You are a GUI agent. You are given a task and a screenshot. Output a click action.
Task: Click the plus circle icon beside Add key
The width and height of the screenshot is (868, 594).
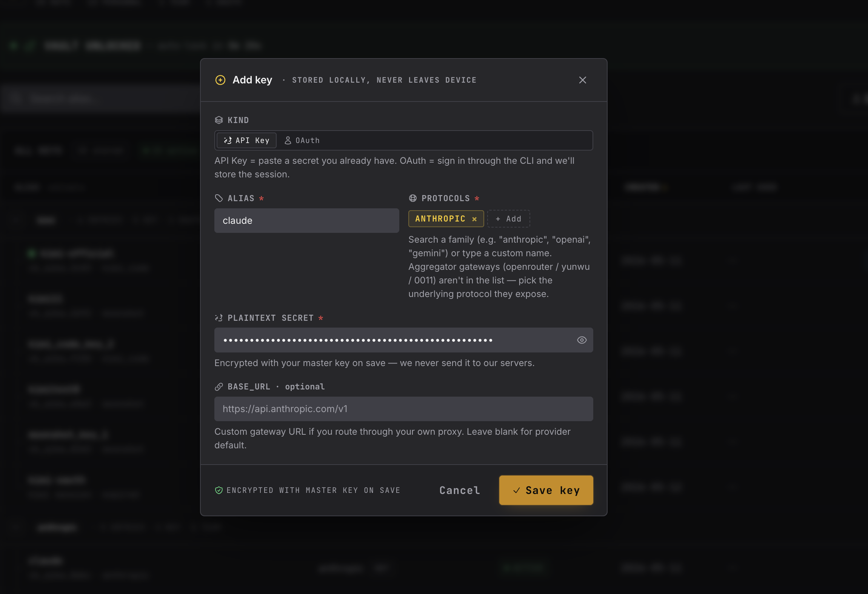pos(220,80)
